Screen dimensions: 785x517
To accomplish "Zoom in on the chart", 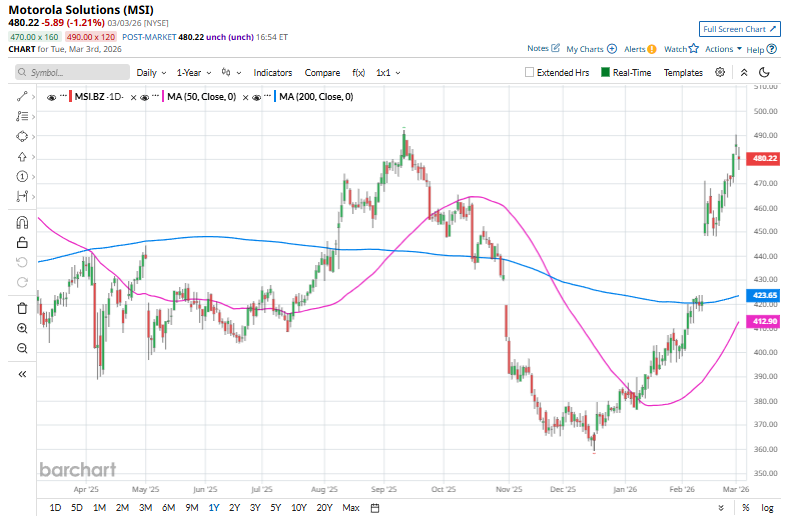I will (x=22, y=328).
